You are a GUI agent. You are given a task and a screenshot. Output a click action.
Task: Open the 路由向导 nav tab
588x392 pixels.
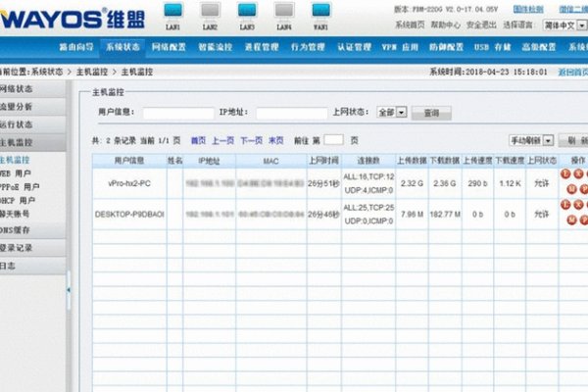coord(76,47)
